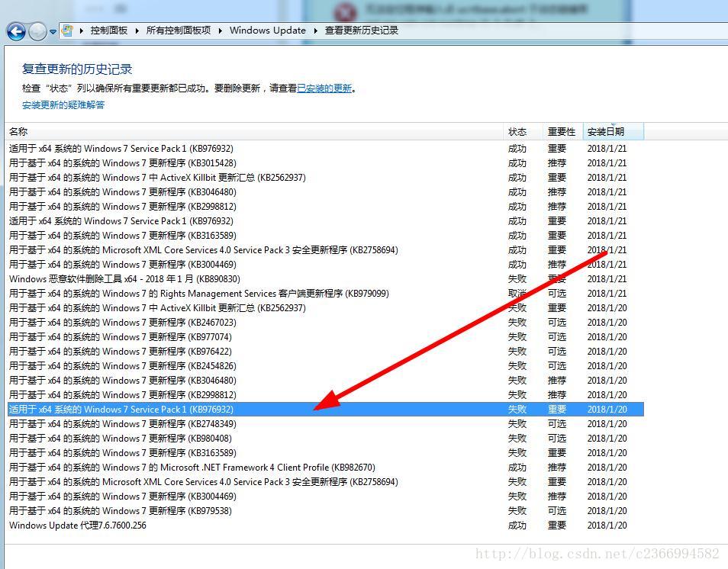This screenshot has height=569, width=728.
Task: Sort by 安装日期 column header
Action: click(614, 131)
